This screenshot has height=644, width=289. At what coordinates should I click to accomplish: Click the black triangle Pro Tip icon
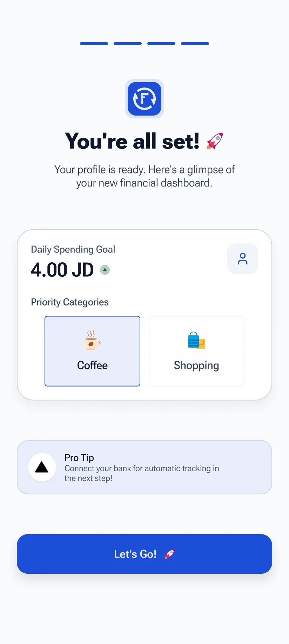[x=42, y=467]
